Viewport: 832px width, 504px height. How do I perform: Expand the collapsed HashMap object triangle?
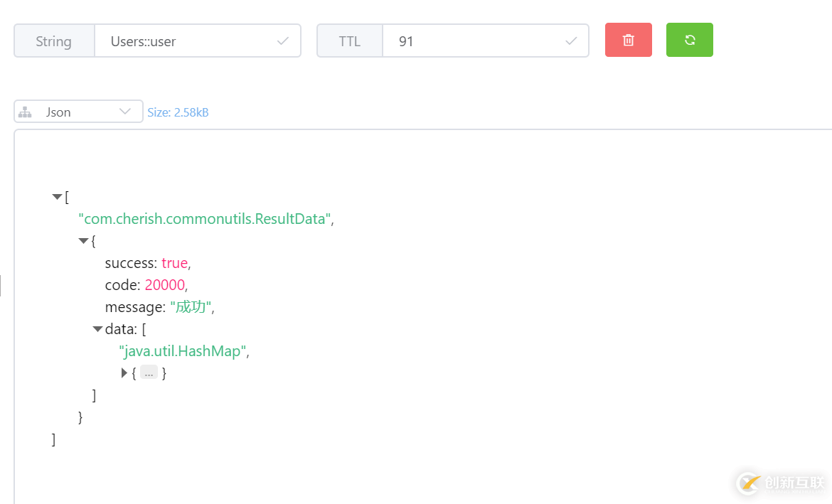point(124,372)
